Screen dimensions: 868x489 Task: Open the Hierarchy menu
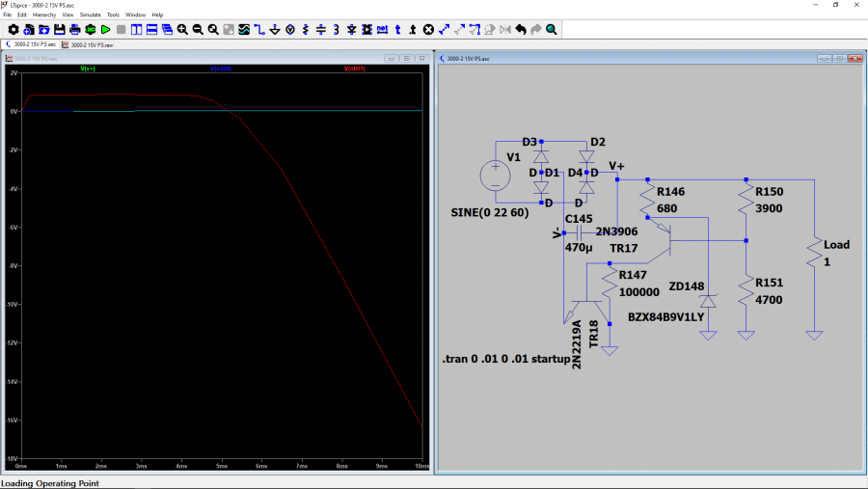44,15
